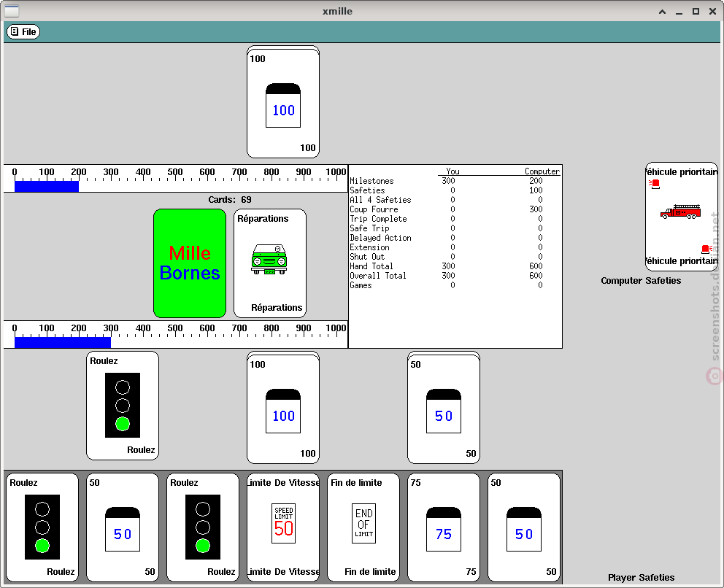Image resolution: width=724 pixels, height=588 pixels.
Task: Click the Véhicule prioritaire safety card
Action: point(682,217)
